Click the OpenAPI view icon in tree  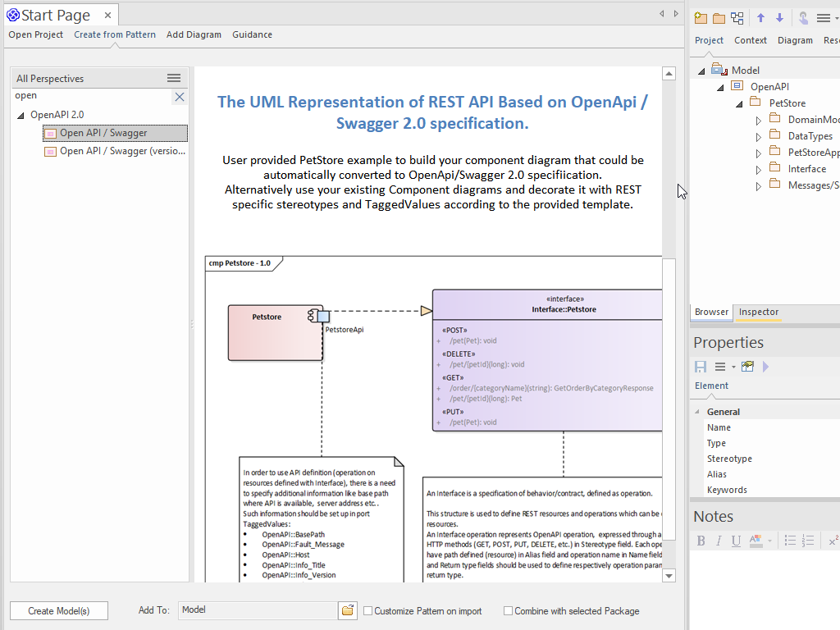(737, 85)
